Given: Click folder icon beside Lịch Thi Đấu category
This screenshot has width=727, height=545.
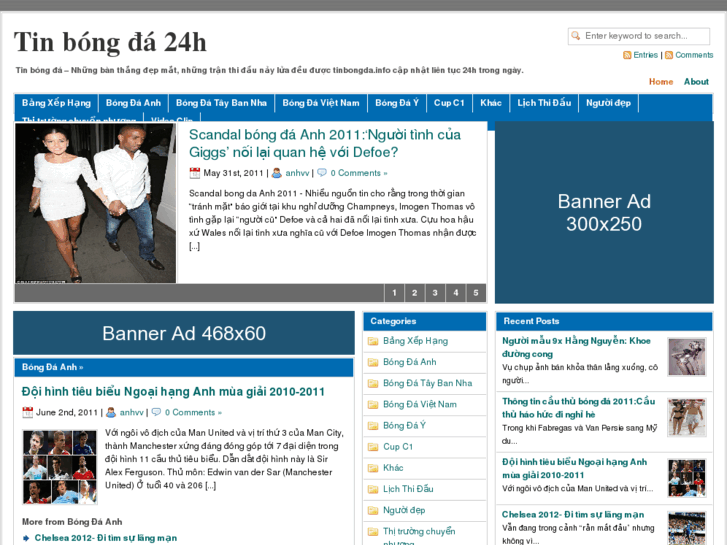Looking at the screenshot, I should 373,489.
